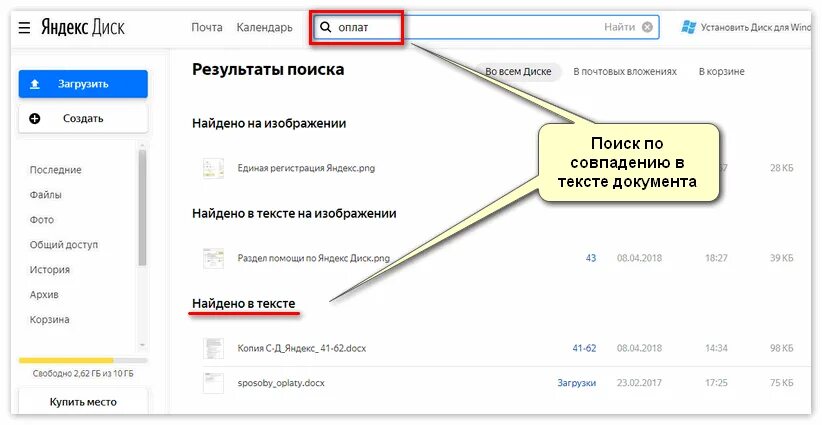The image size is (822, 425).
Task: Switch to В почтовых вложениях tab
Action: 625,72
